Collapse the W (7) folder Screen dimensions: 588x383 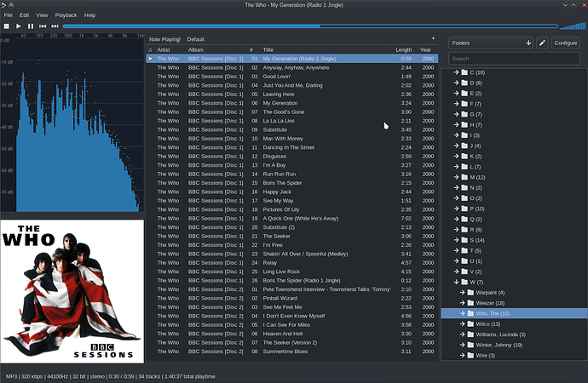point(456,282)
